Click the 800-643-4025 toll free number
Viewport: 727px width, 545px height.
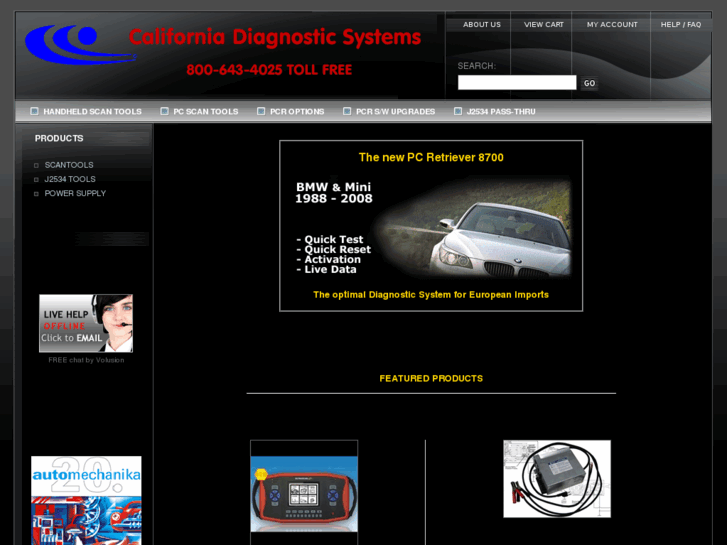coord(269,70)
